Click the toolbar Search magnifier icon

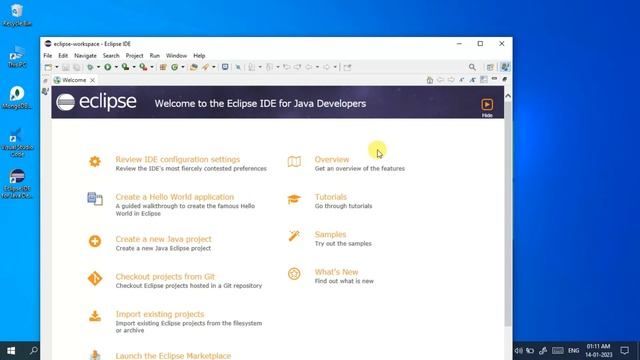coord(472,67)
